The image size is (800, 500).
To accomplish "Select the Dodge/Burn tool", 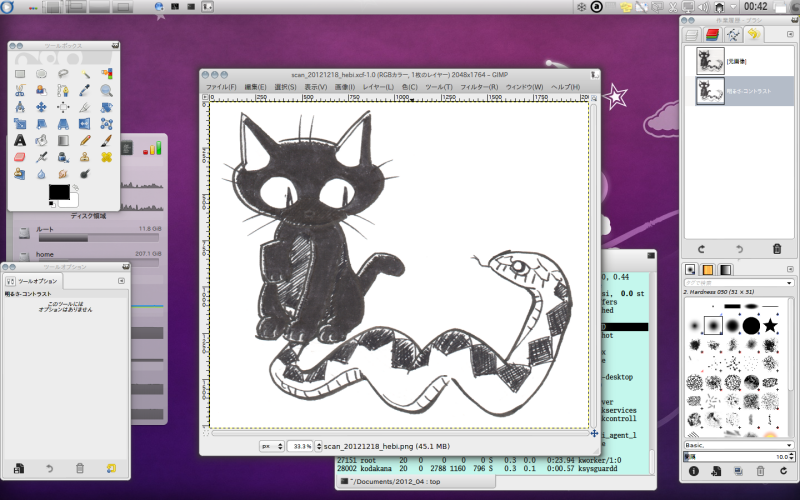I will coord(85,174).
